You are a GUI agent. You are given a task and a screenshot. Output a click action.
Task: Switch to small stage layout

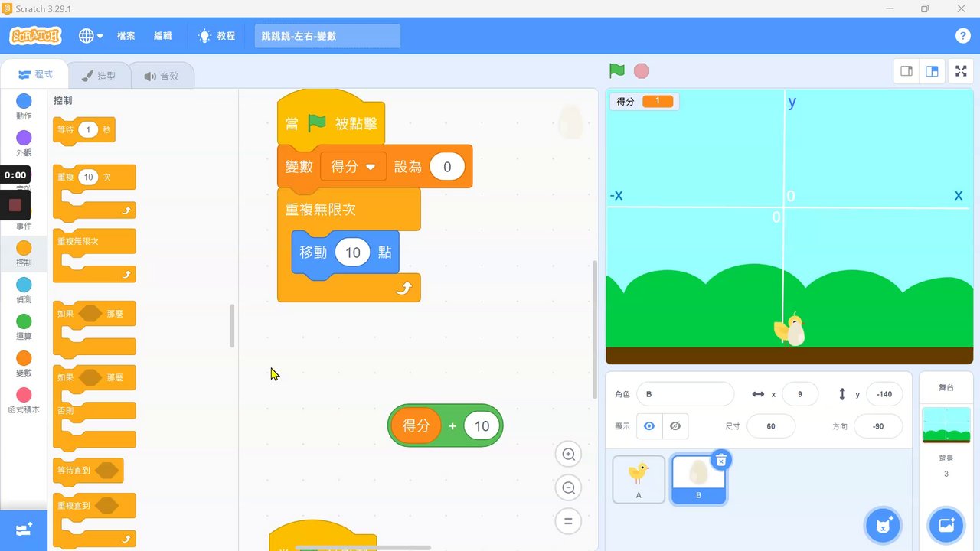click(x=906, y=71)
